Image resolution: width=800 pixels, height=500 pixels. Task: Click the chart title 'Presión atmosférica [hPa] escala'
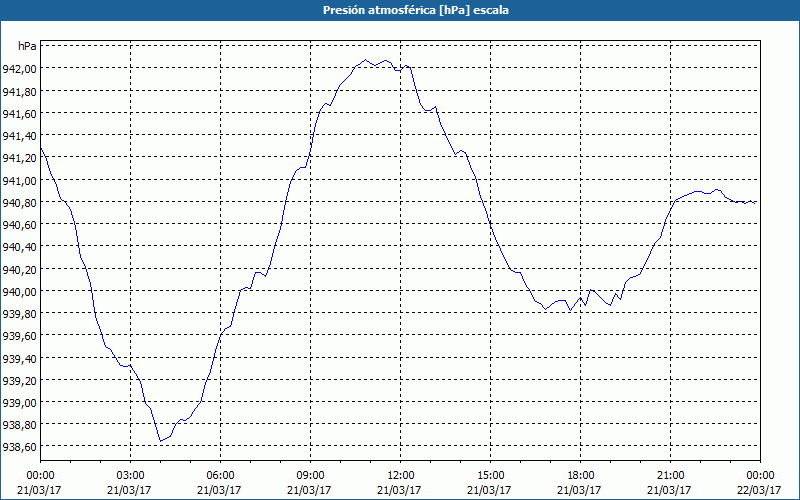(416, 10)
